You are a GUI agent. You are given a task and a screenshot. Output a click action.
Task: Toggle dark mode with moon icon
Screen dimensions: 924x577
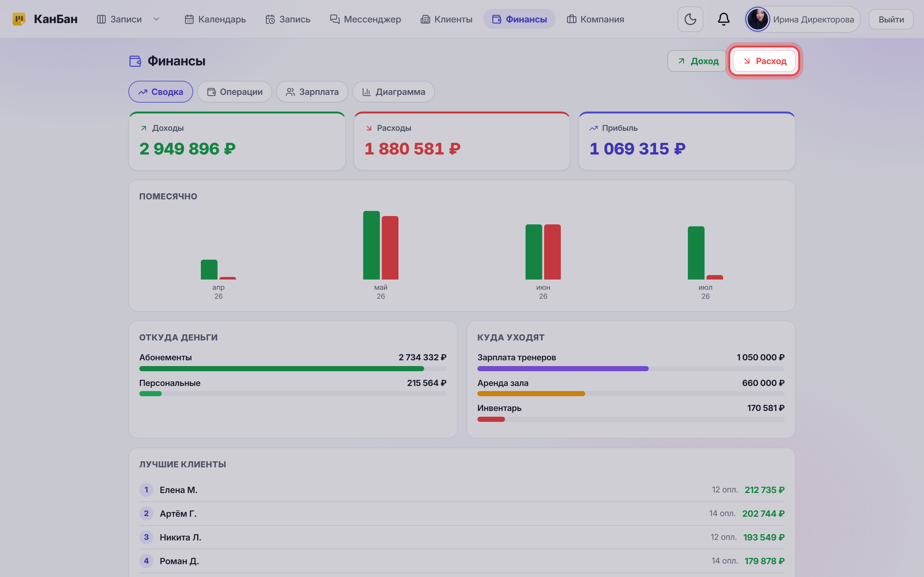tap(690, 19)
